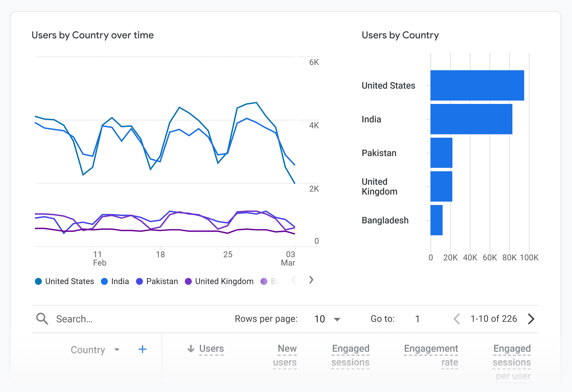Click the 'Pakistan' bar chart label
This screenshot has height=392, width=572.
[379, 153]
